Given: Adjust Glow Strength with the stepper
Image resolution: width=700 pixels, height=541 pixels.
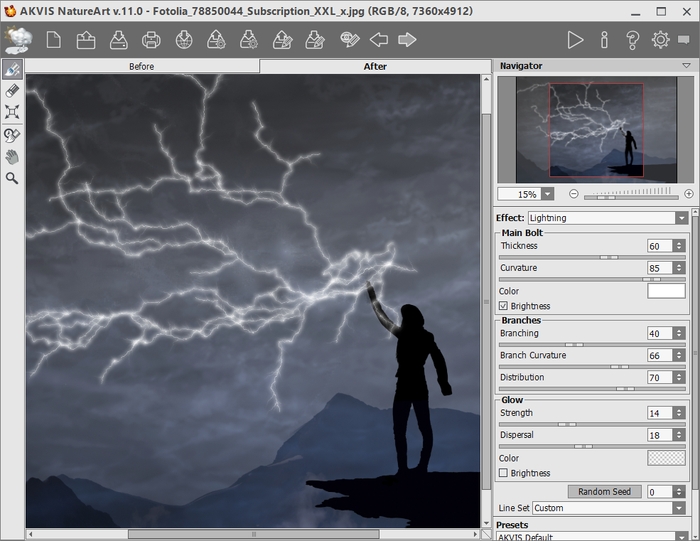Looking at the screenshot, I should (x=679, y=413).
